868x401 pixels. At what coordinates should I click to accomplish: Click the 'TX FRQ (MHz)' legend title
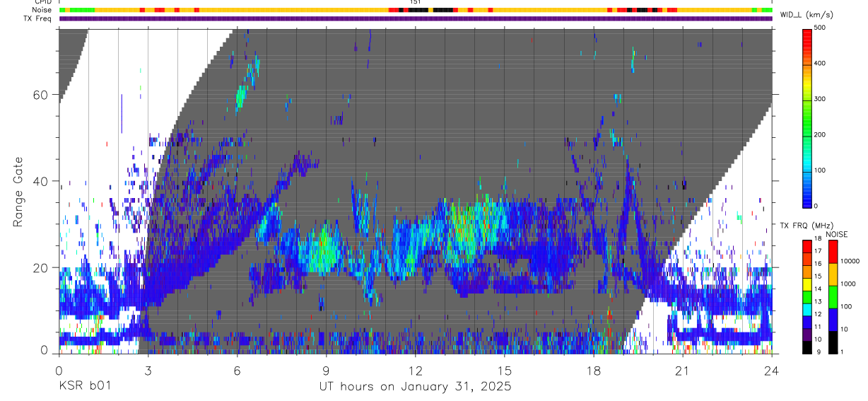(x=806, y=225)
